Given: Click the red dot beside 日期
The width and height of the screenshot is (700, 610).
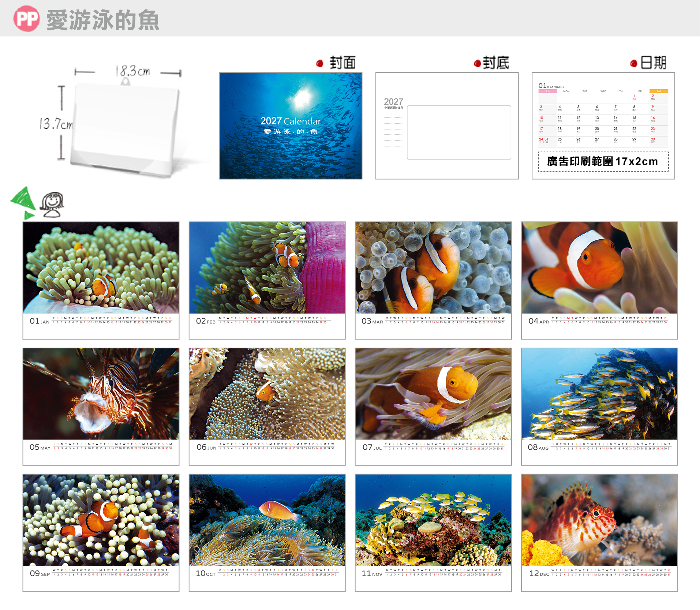Looking at the screenshot, I should click(634, 64).
